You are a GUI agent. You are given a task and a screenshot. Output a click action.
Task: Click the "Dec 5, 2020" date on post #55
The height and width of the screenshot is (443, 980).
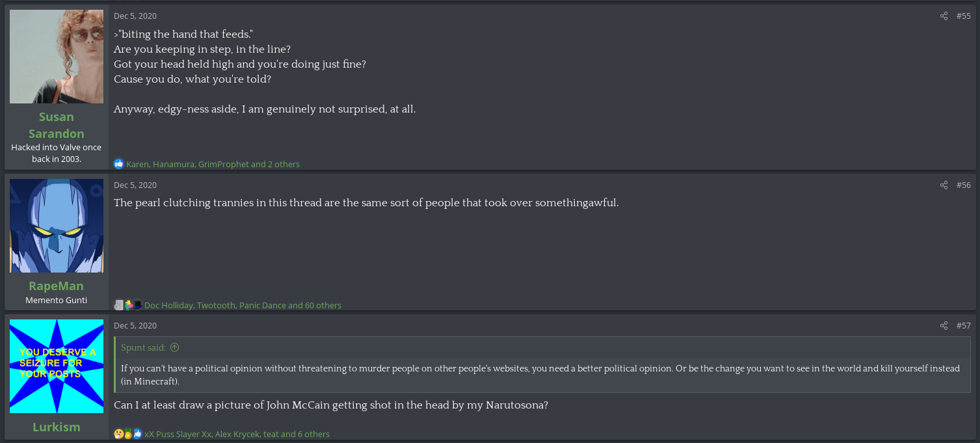[135, 16]
